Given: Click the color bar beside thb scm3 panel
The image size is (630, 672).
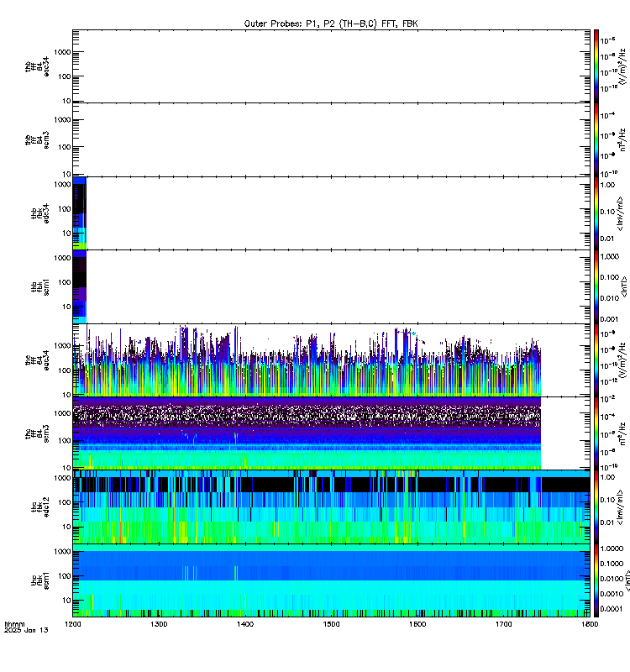Looking at the screenshot, I should point(596,139).
